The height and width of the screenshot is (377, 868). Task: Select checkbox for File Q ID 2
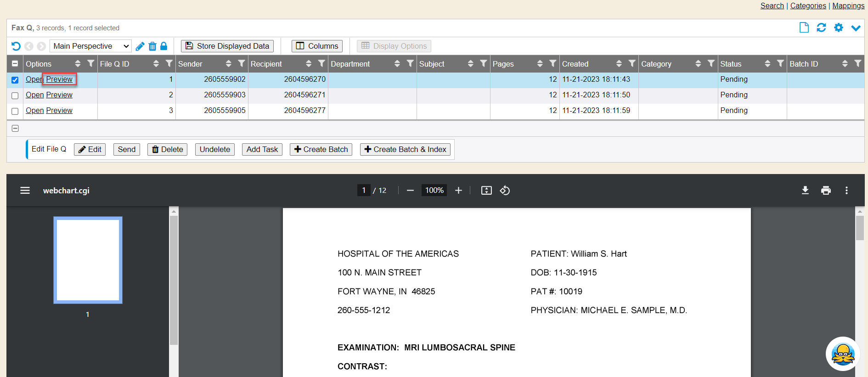tap(15, 96)
